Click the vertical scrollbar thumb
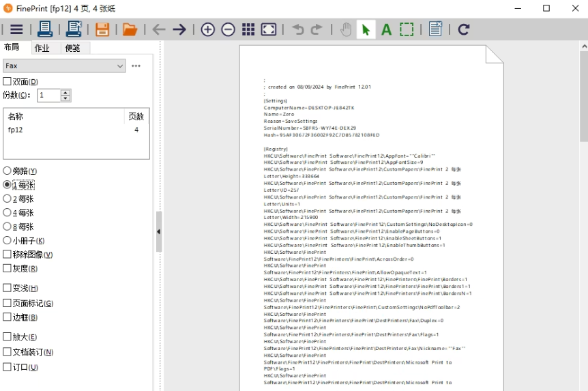The height and width of the screenshot is (391, 588). (x=584, y=96)
